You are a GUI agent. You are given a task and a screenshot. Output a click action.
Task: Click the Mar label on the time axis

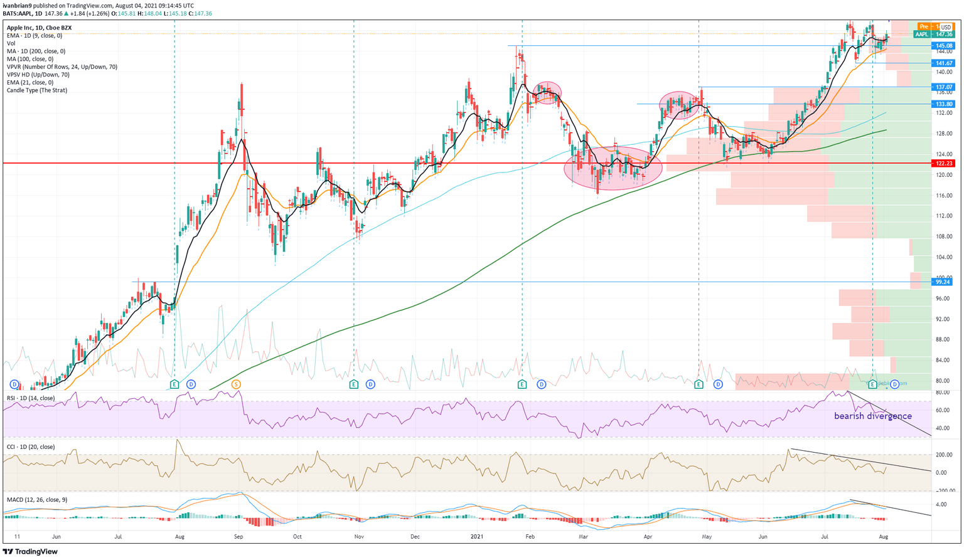pos(583,537)
